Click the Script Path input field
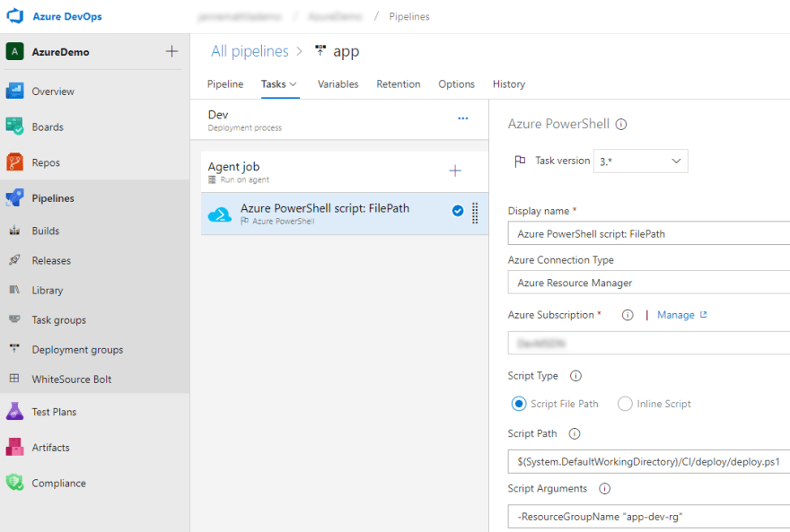Screen dimensions: 790x532 [649, 461]
